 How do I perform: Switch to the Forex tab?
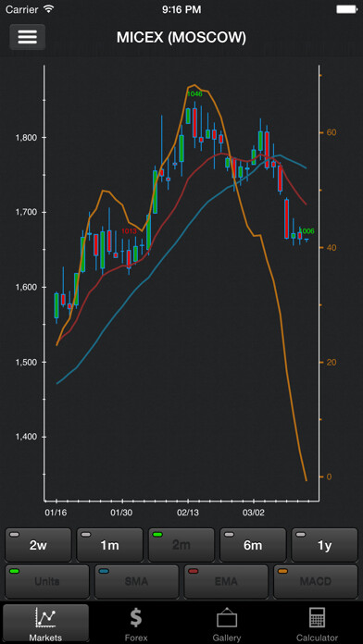(136, 624)
